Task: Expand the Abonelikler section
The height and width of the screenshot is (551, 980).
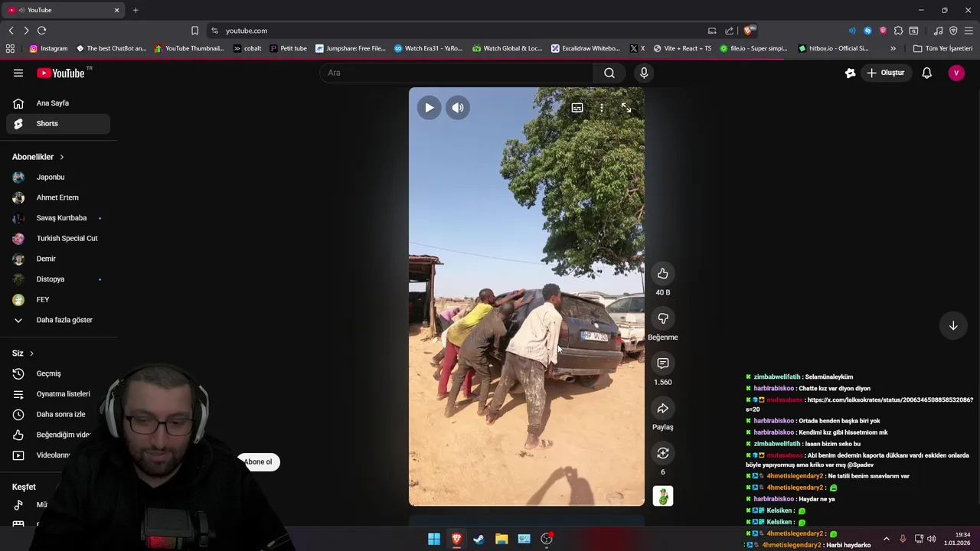Action: click(x=38, y=157)
